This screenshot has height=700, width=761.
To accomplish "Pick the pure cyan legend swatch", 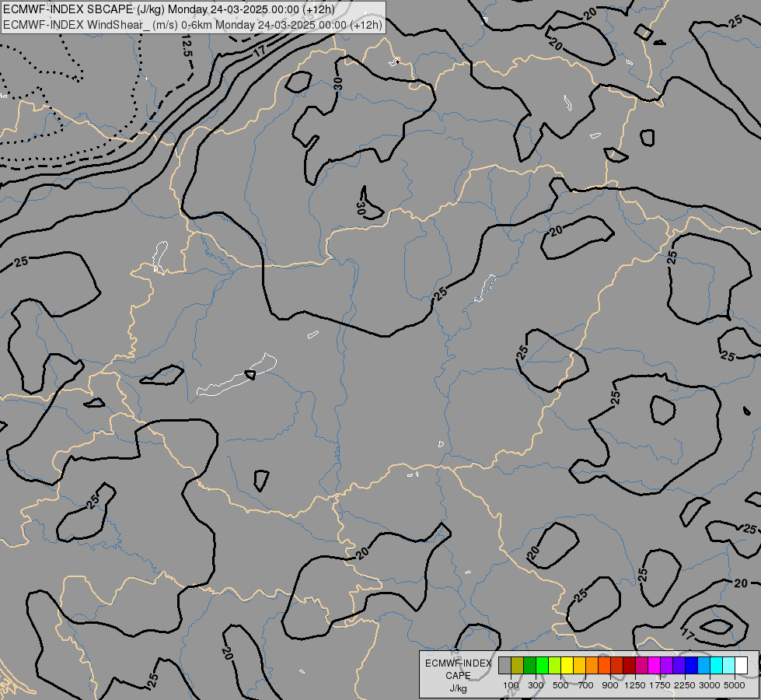I will (x=717, y=665).
